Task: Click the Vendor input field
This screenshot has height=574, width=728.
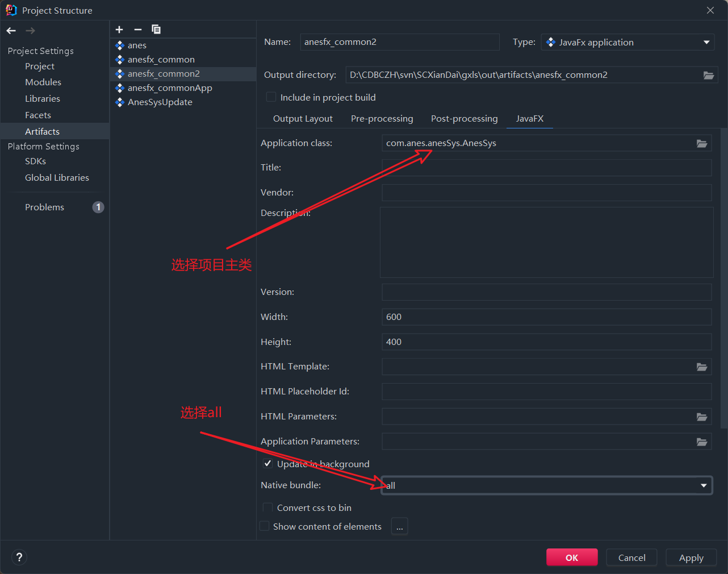Action: tap(546, 193)
